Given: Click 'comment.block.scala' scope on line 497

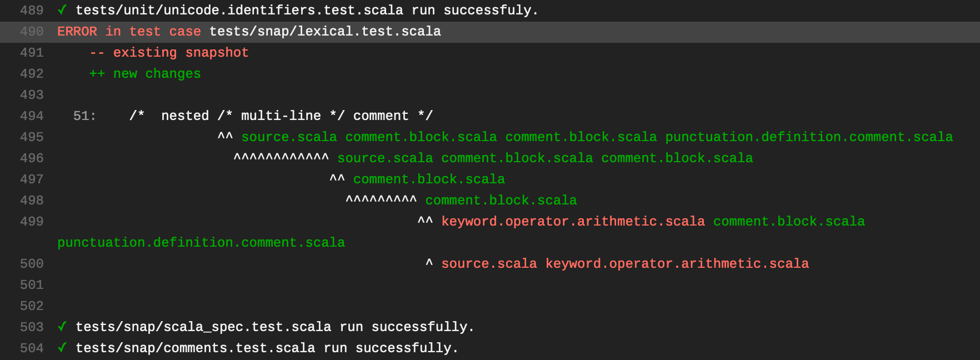Looking at the screenshot, I should [x=429, y=179].
